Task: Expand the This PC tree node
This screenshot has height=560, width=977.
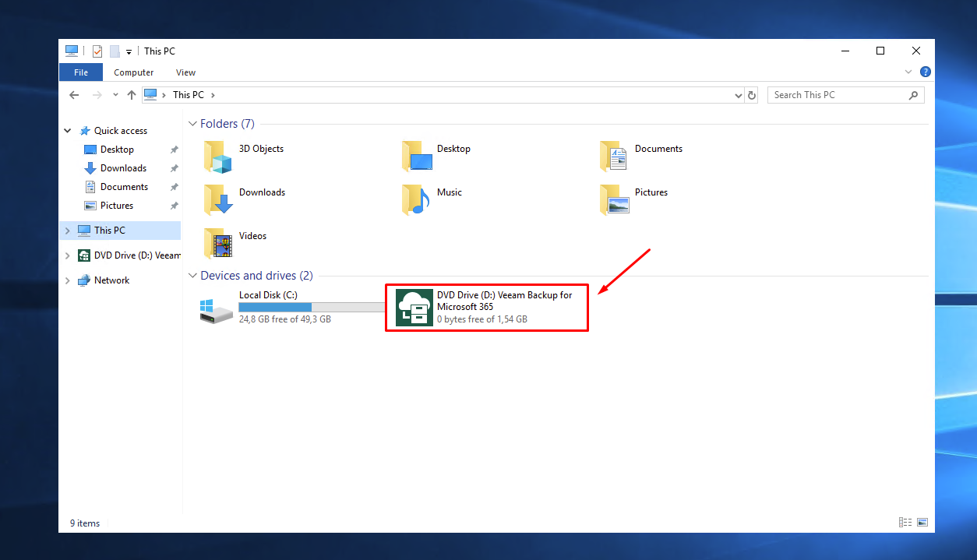Action: [x=68, y=231]
